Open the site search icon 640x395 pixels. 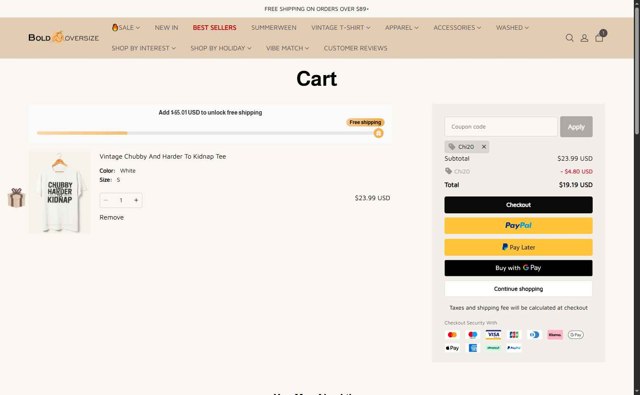pyautogui.click(x=569, y=38)
